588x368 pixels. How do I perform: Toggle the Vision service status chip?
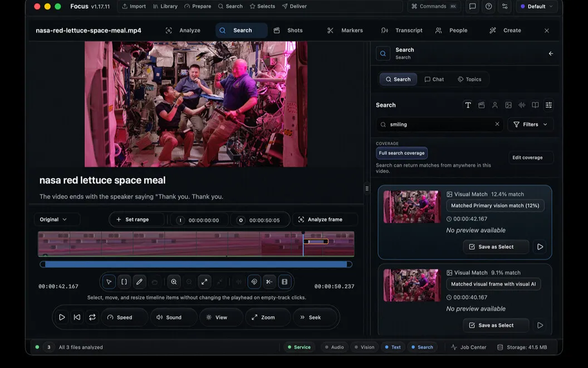[364, 347]
